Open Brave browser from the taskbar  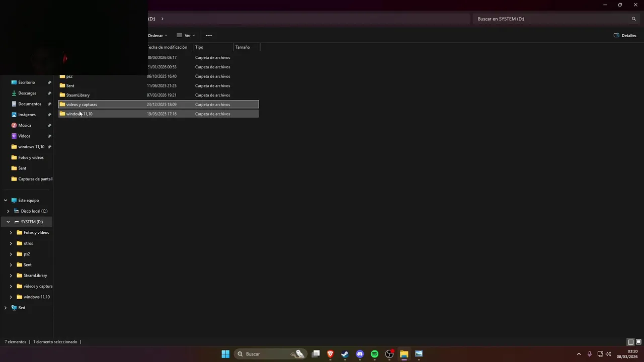pos(330,354)
